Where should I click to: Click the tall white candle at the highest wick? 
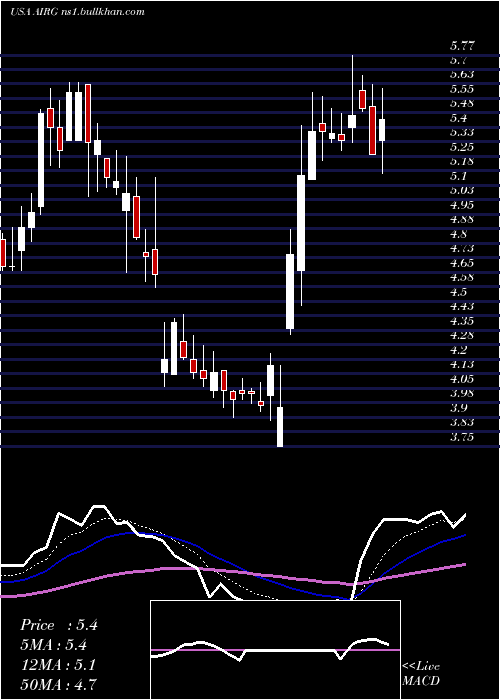point(352,121)
